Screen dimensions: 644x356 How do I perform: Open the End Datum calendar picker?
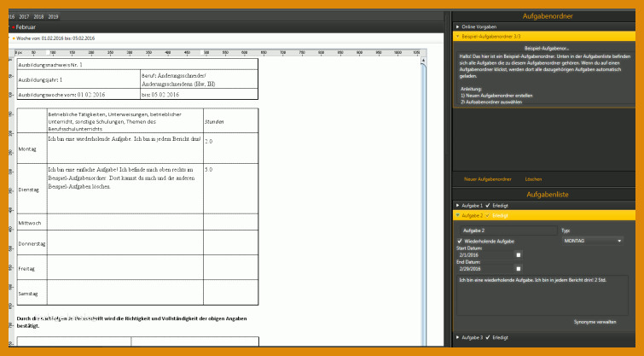[518, 268]
